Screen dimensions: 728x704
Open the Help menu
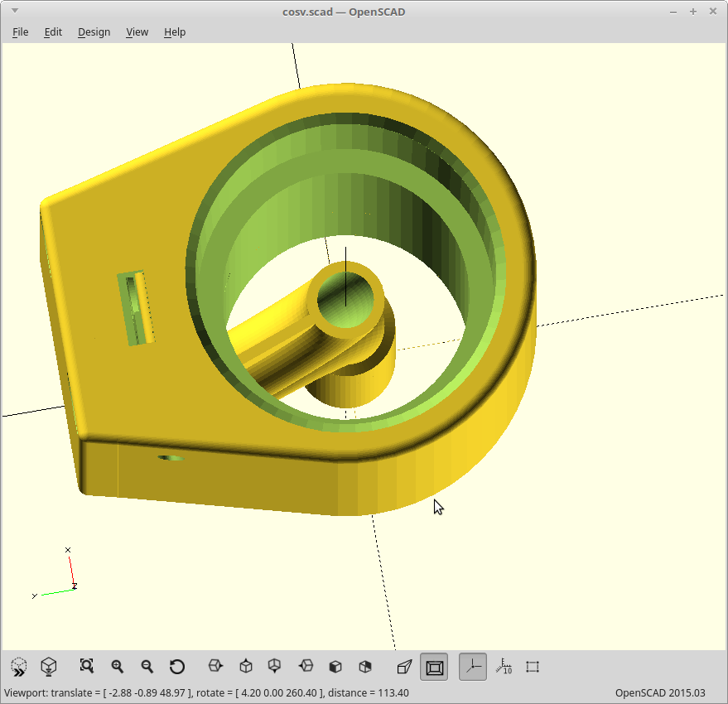coord(175,31)
